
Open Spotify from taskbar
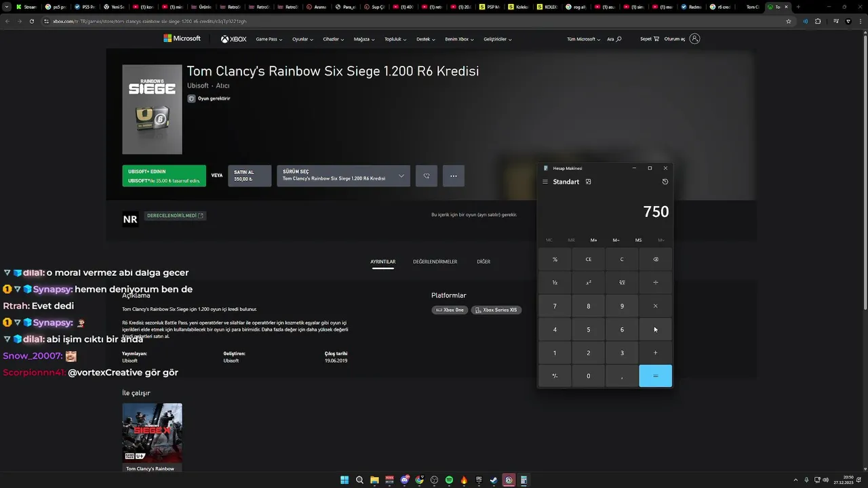pos(449,480)
